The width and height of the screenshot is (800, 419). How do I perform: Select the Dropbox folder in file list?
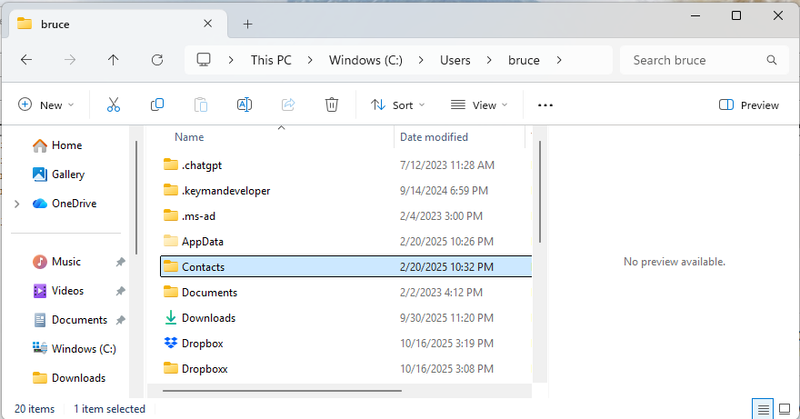point(204,343)
